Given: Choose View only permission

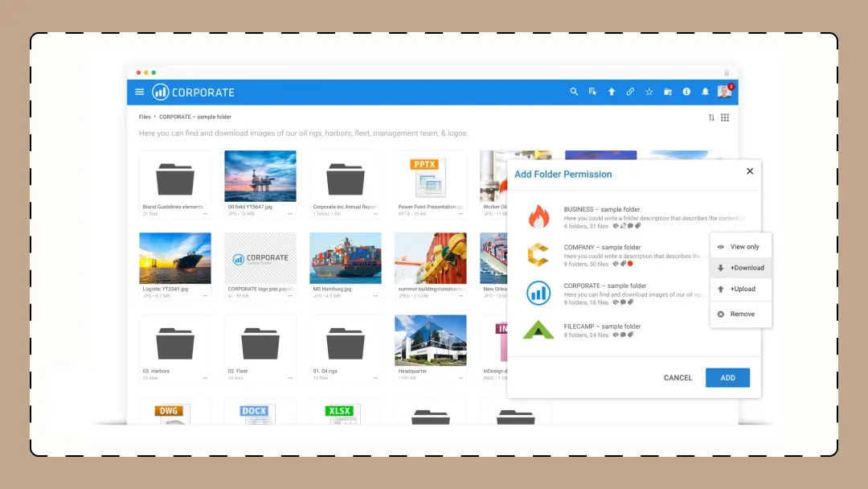Looking at the screenshot, I should pos(741,247).
